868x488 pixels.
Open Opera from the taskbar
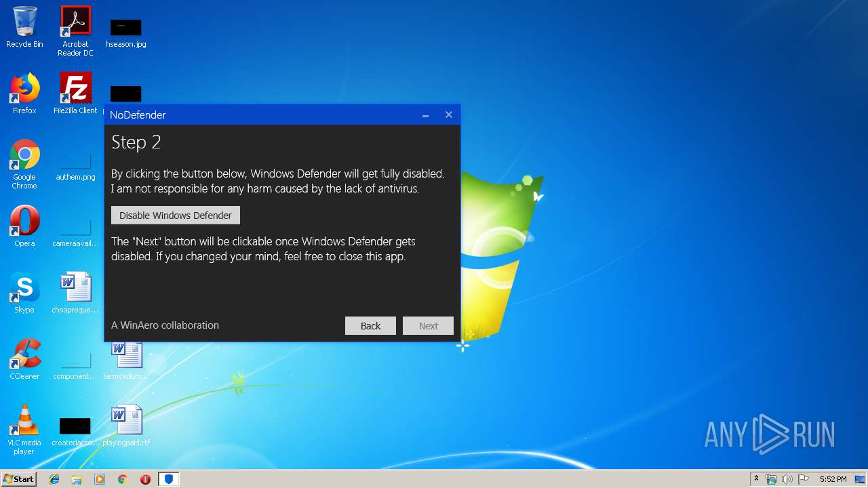[x=145, y=479]
